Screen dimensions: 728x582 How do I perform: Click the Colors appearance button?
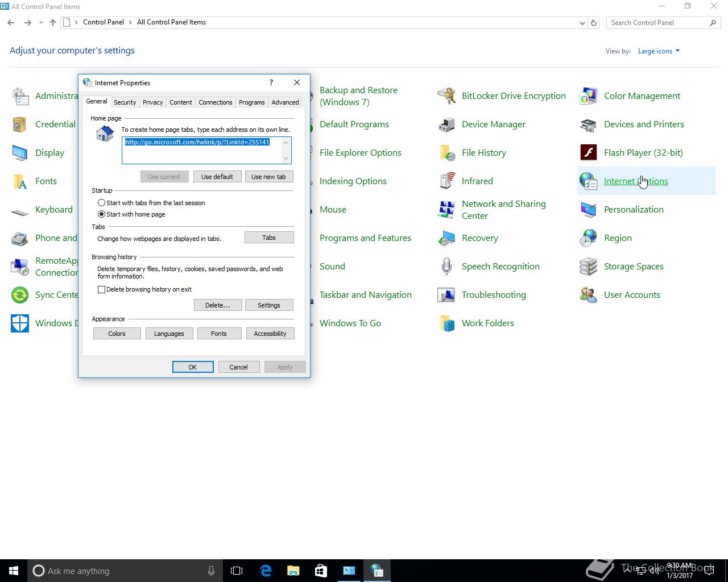[x=117, y=334]
